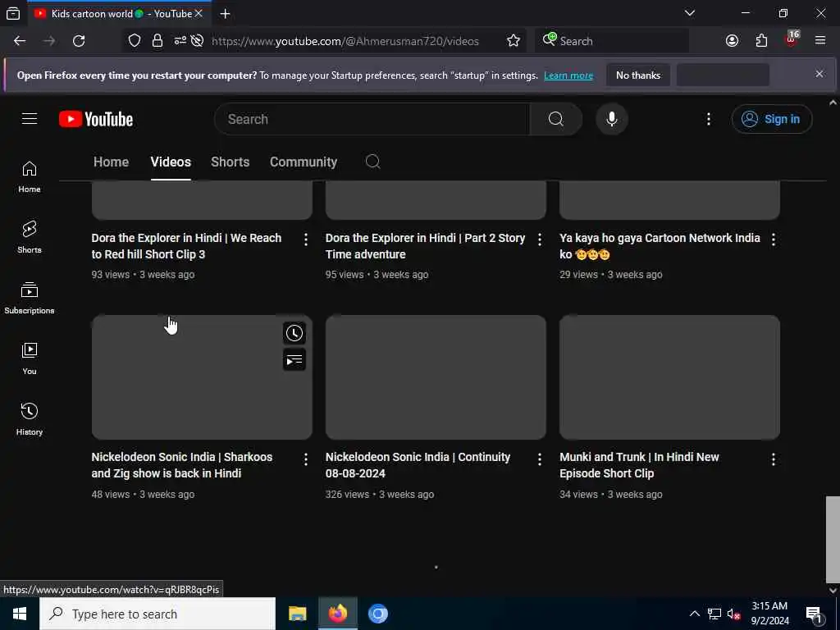Open History in sidebar

pos(30,419)
